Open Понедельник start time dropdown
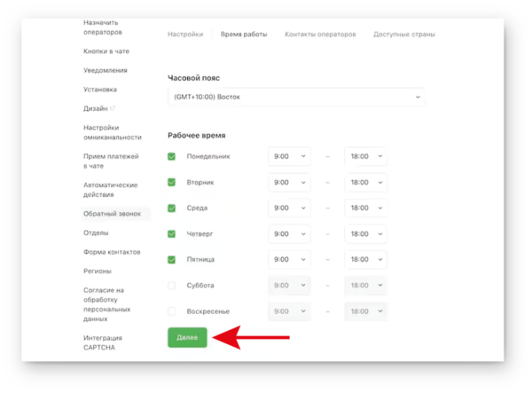532x393 pixels. [289, 156]
